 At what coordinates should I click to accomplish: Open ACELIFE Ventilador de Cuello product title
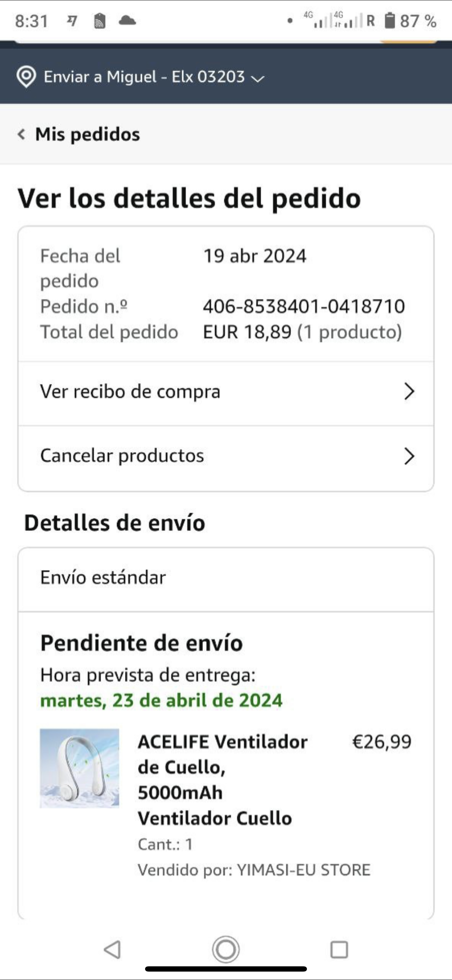(x=222, y=779)
